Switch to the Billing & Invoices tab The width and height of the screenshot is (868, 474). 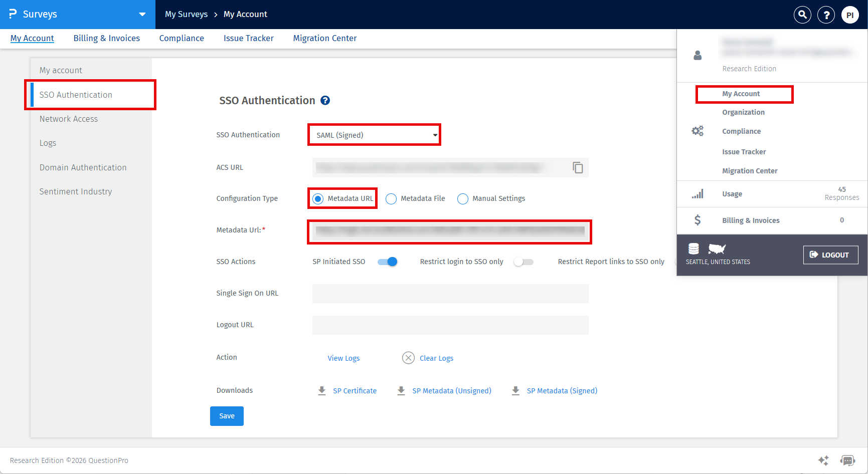pos(106,38)
